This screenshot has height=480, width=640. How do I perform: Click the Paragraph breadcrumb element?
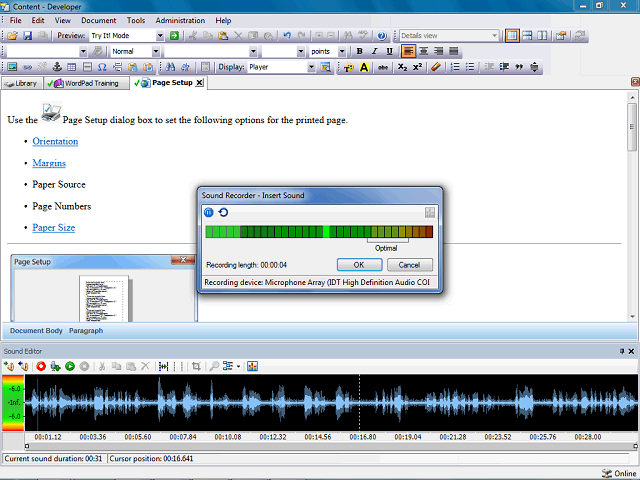point(86,331)
